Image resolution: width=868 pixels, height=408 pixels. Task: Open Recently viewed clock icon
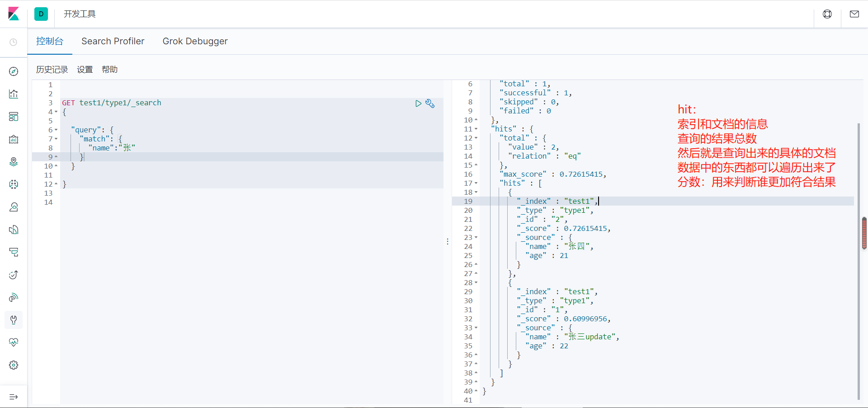[x=14, y=42]
